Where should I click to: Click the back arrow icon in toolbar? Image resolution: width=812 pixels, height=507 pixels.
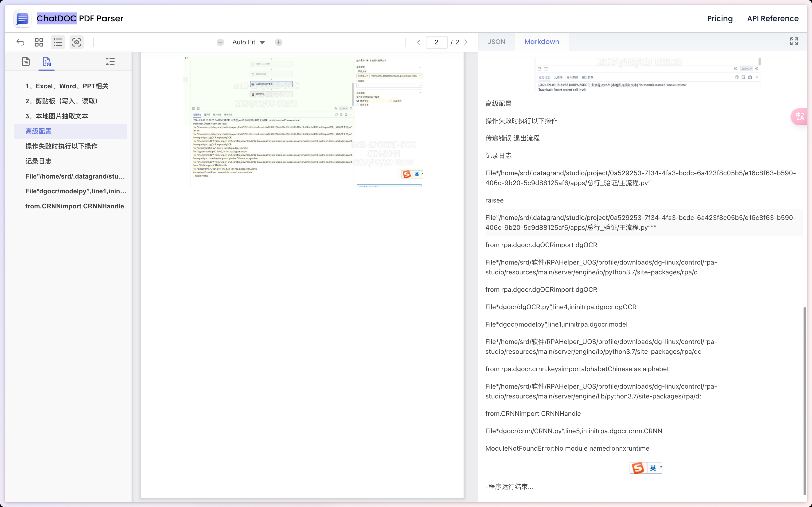[x=20, y=42]
